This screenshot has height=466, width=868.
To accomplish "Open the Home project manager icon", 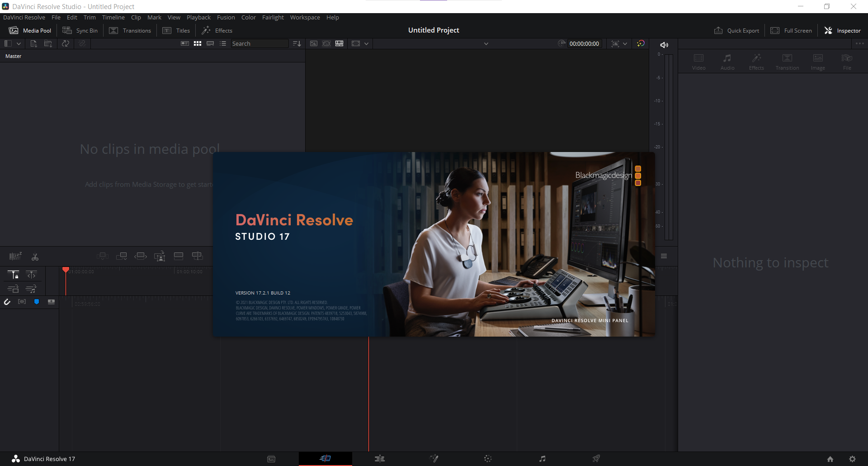I will coord(830,459).
